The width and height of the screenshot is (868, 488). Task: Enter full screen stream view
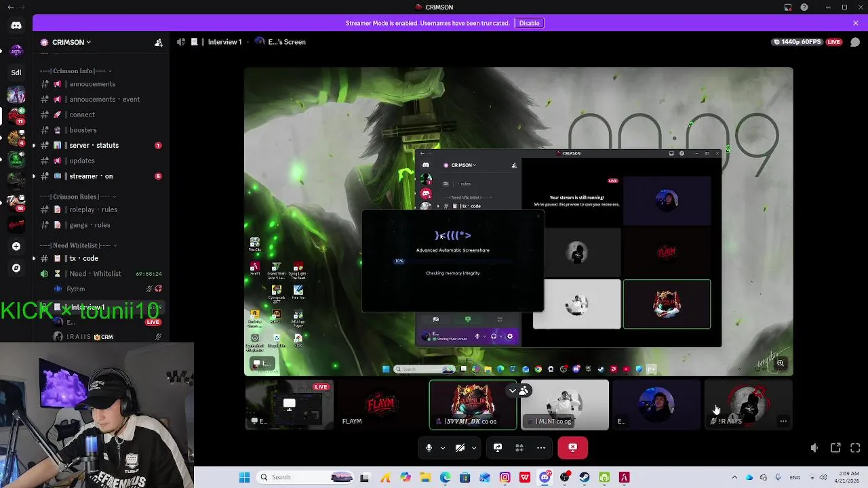point(855,448)
